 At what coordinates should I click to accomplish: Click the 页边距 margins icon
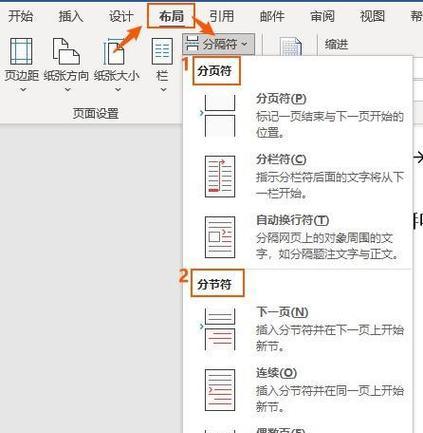click(21, 51)
